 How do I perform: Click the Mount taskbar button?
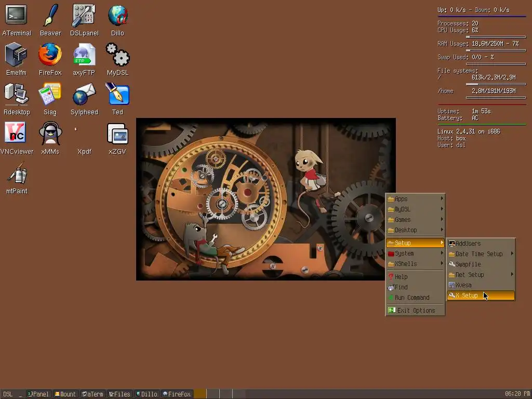(65, 394)
